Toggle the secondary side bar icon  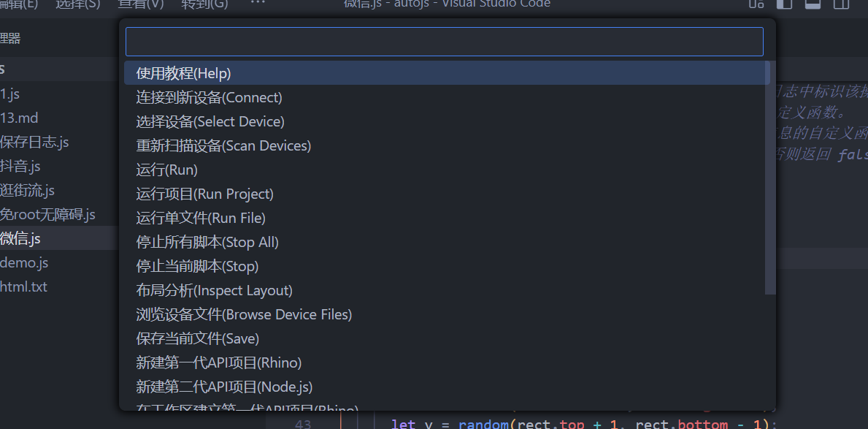tap(842, 4)
